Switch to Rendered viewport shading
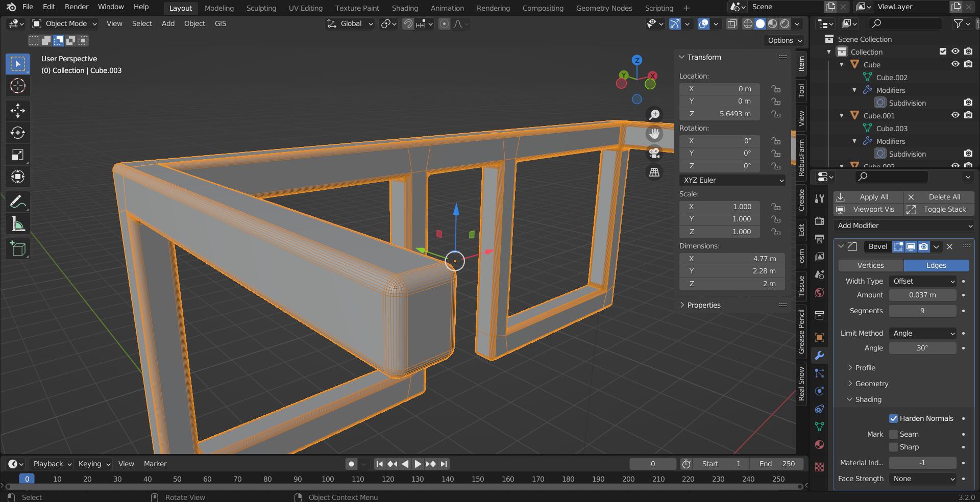The height and width of the screenshot is (502, 980). (785, 24)
